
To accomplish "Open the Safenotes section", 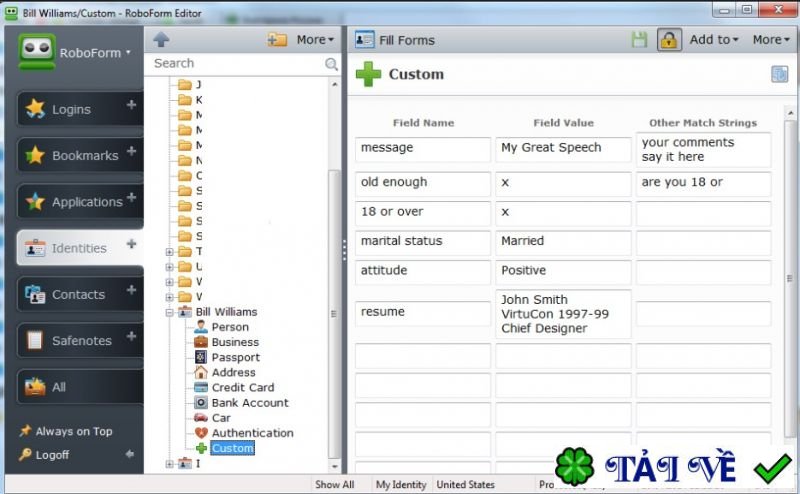I will tap(80, 340).
